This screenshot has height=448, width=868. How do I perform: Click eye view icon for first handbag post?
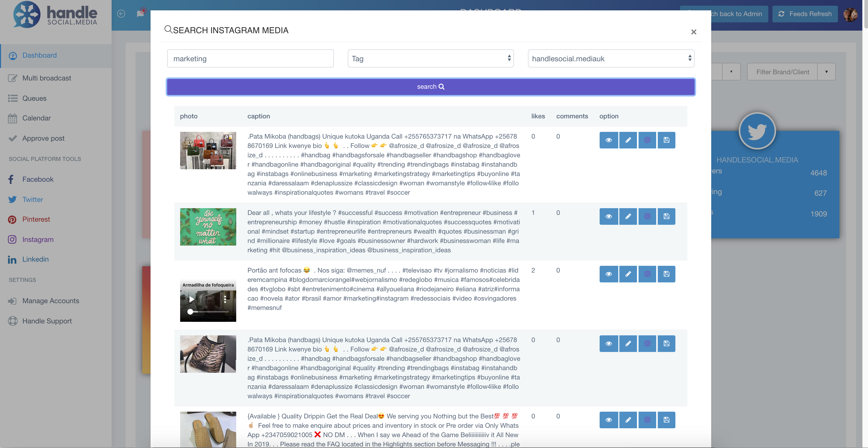click(x=608, y=140)
